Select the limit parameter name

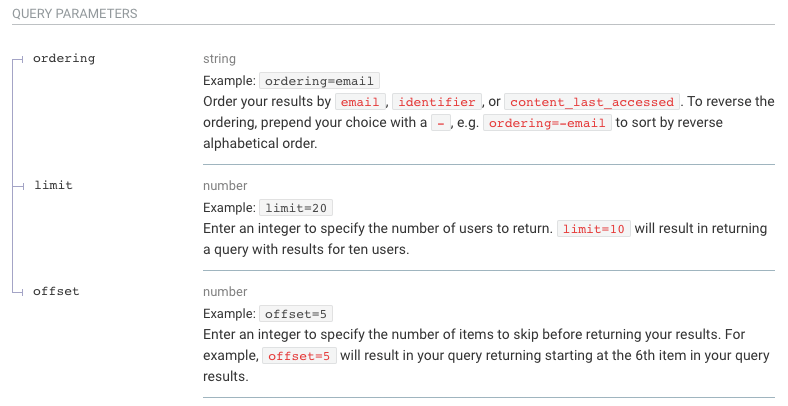point(53,185)
